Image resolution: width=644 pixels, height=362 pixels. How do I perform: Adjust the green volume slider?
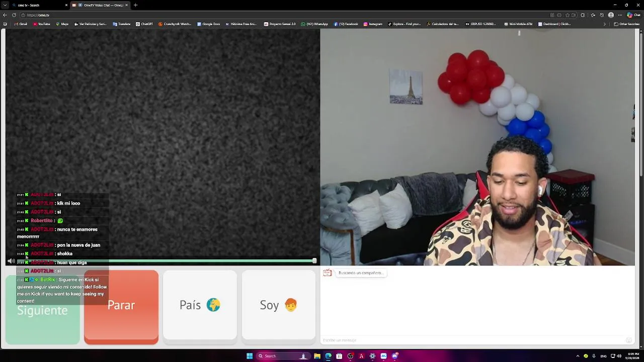click(x=166, y=260)
